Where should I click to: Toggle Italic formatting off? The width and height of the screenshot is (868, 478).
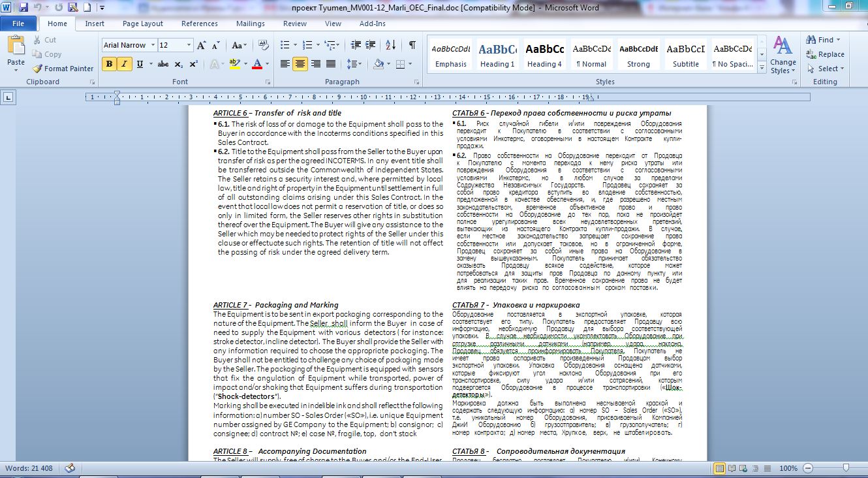(x=123, y=64)
